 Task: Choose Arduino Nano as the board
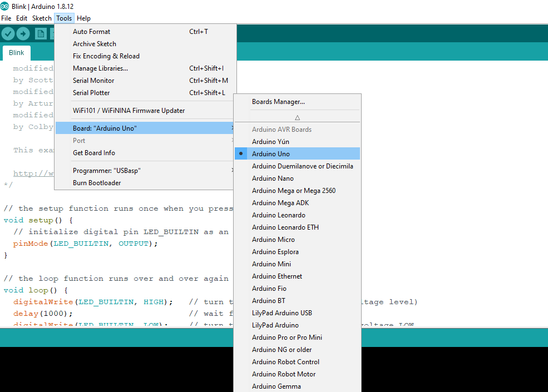coord(273,178)
